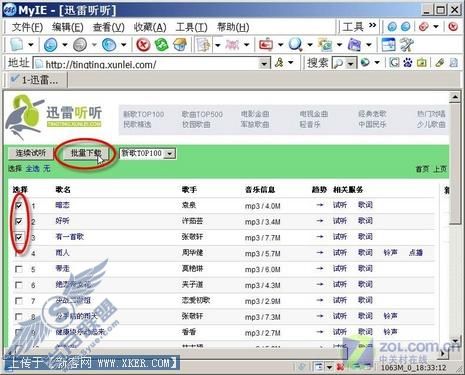465x375 pixels.
Task: Click the purple envelope toolbar icon
Action: click(354, 44)
